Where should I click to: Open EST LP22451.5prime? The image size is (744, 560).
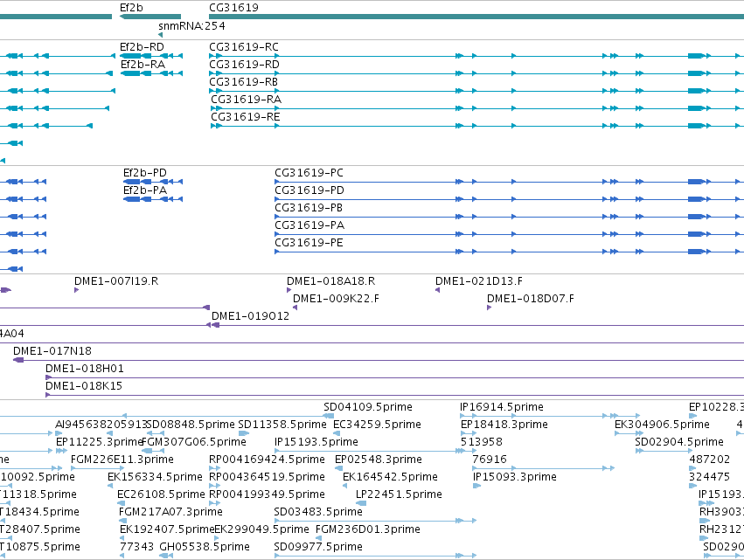pyautogui.click(x=399, y=495)
